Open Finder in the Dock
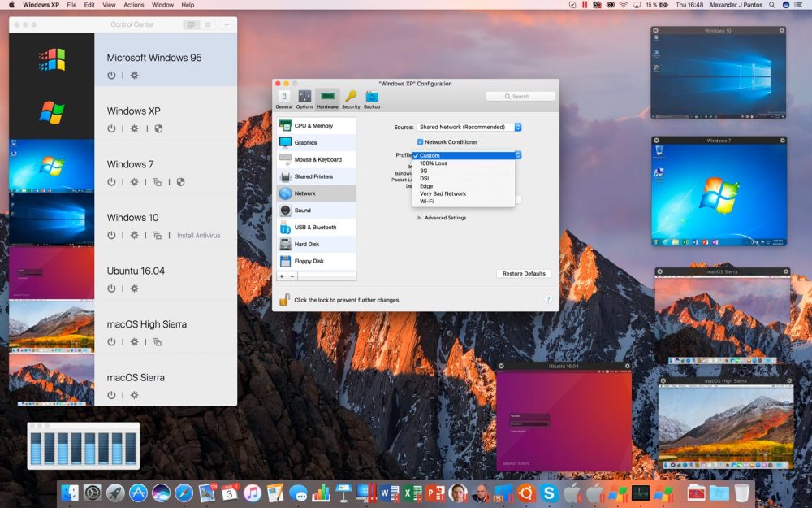The width and height of the screenshot is (812, 508). point(70,493)
